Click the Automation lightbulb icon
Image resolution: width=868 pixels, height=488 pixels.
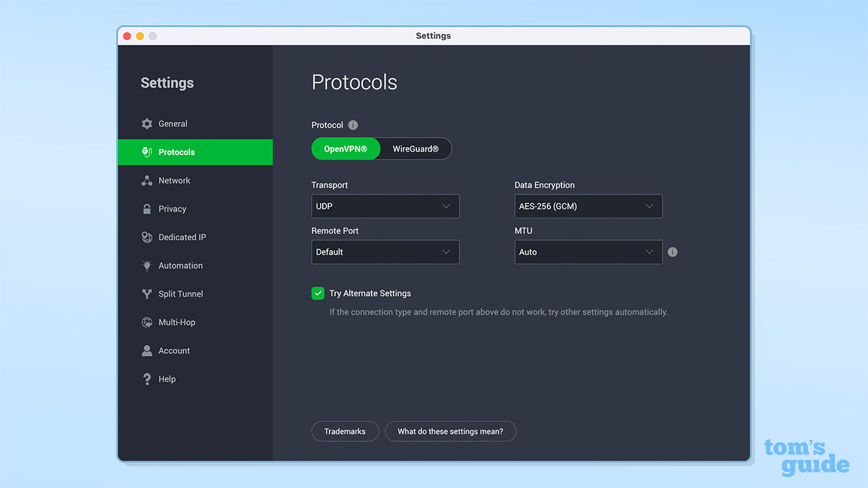pyautogui.click(x=147, y=266)
